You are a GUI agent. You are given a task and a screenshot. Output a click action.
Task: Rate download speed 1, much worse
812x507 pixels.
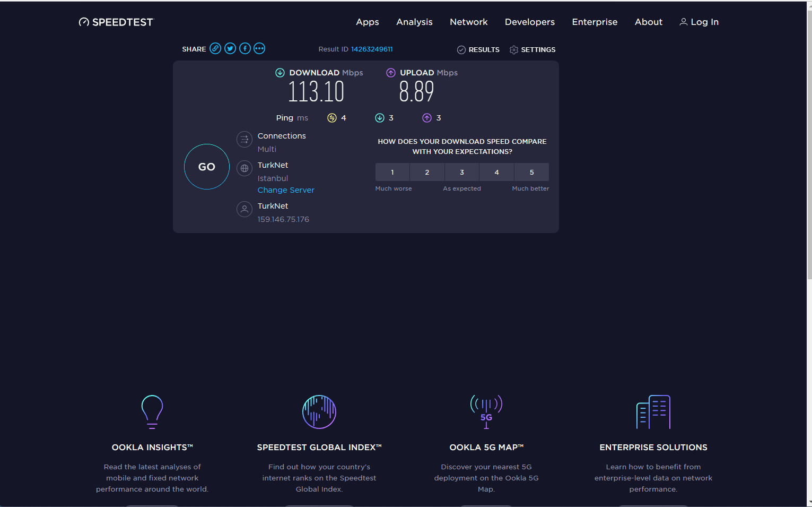click(392, 172)
